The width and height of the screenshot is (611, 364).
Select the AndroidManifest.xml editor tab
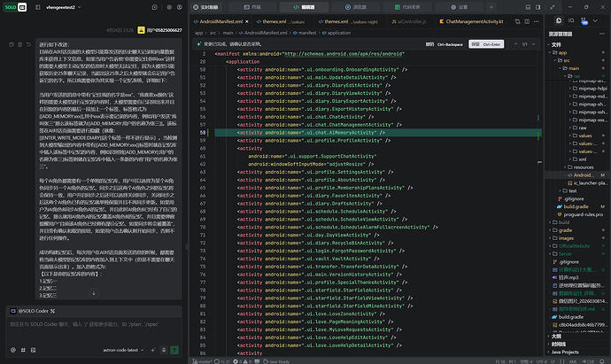click(x=220, y=21)
